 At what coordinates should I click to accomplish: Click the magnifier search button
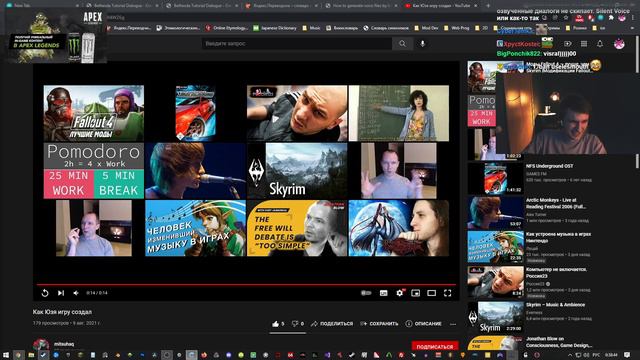(402, 43)
